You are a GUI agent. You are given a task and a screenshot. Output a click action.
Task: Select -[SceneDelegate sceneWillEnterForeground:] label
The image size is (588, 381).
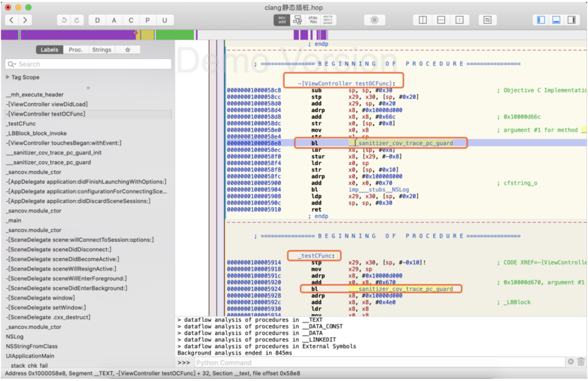pyautogui.click(x=66, y=278)
